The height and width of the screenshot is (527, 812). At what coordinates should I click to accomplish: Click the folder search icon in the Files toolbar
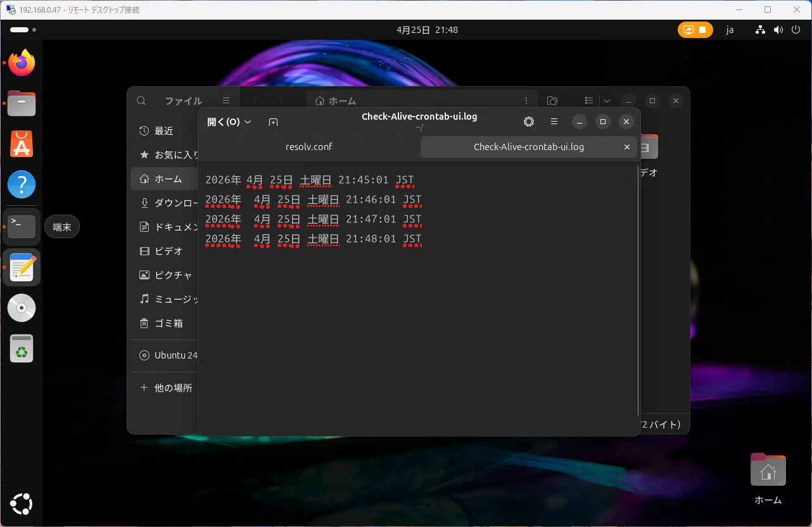[x=552, y=101]
